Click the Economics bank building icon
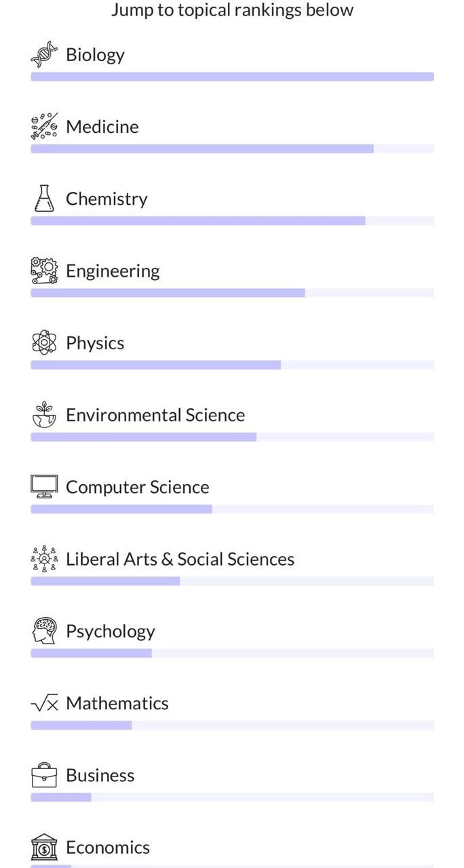The width and height of the screenshot is (464, 868). pos(44,847)
